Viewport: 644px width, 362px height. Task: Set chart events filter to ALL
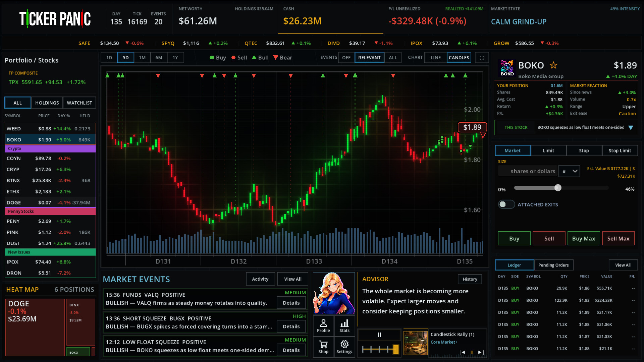393,58
